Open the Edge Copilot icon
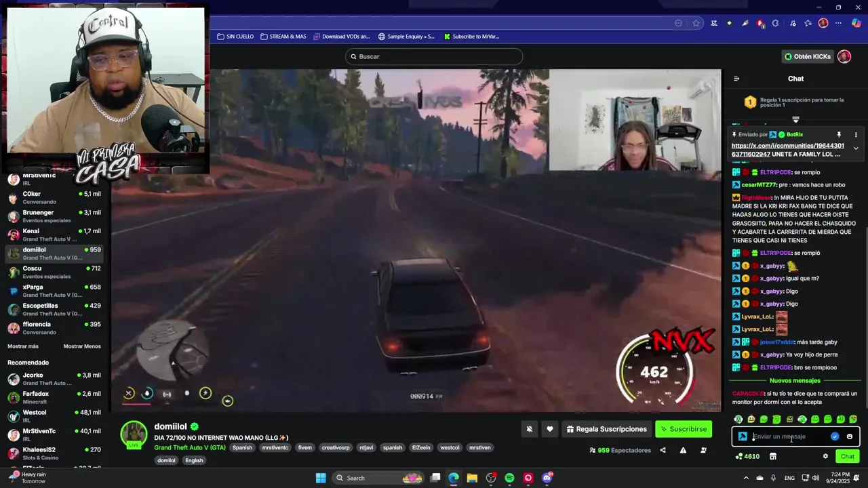Screen dimensions: 868x488 (856, 23)
